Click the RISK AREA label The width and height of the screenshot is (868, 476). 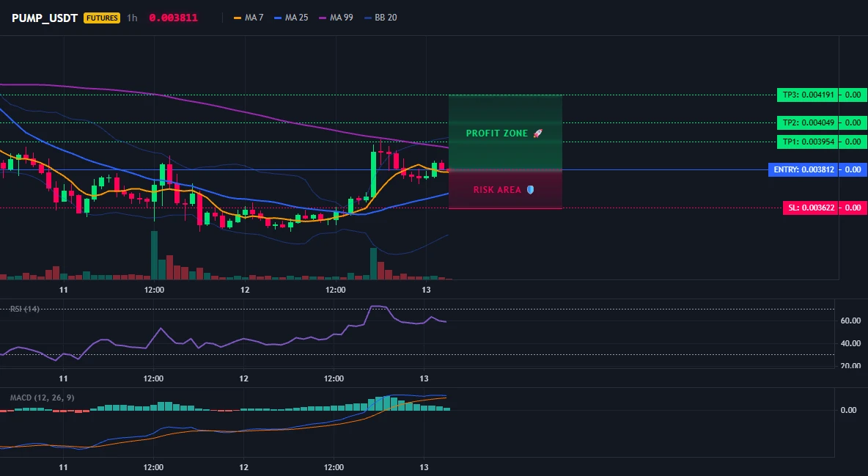(497, 190)
